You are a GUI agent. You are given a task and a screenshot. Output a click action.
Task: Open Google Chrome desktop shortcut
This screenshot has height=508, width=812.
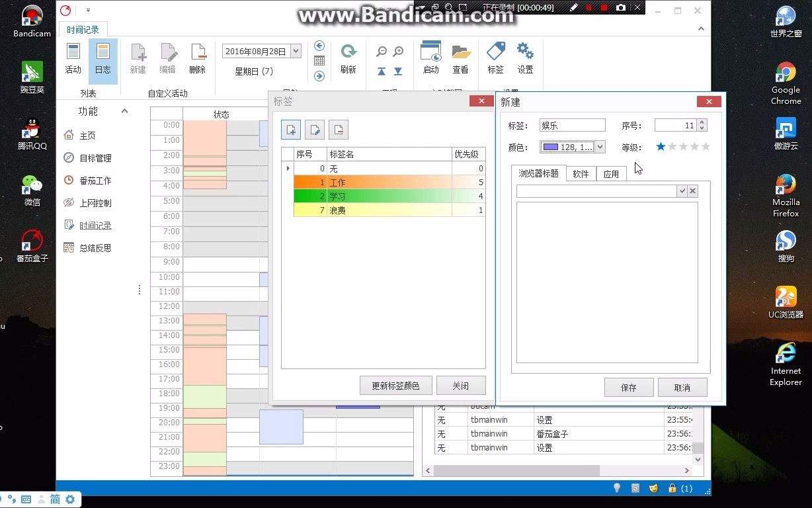[x=786, y=84]
